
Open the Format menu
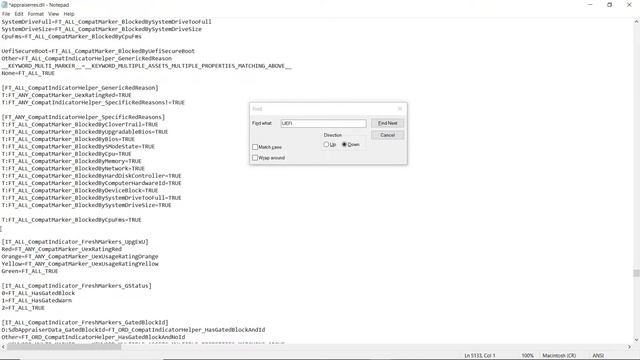click(36, 14)
